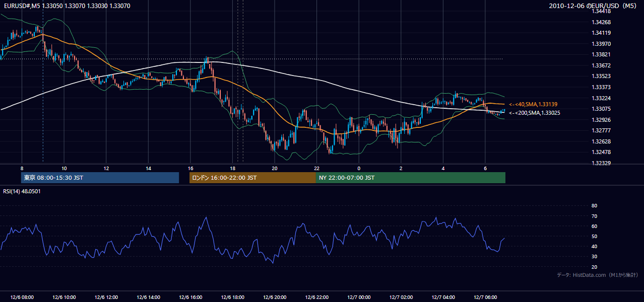Select the 東京 08:00-15:30 JST session bar

[x=100, y=178]
